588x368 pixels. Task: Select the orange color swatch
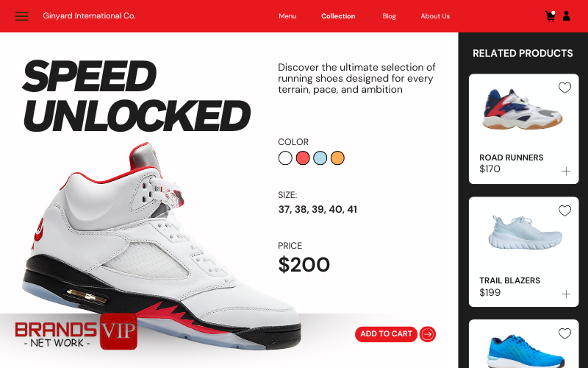point(337,158)
